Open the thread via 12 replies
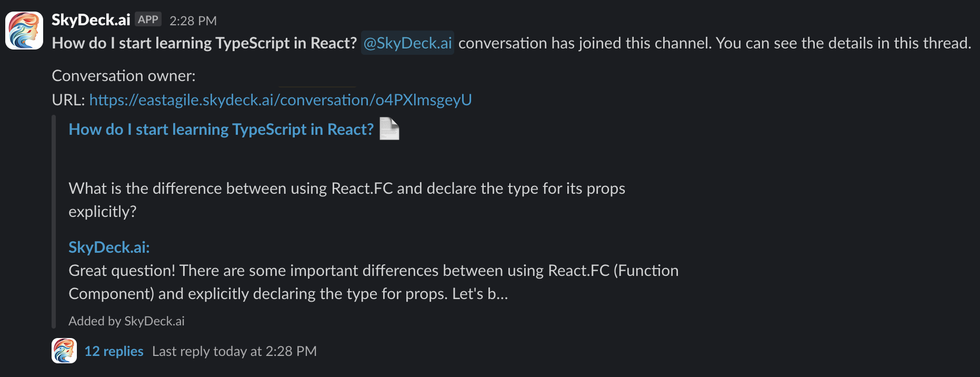The height and width of the screenshot is (377, 980). pyautogui.click(x=114, y=351)
